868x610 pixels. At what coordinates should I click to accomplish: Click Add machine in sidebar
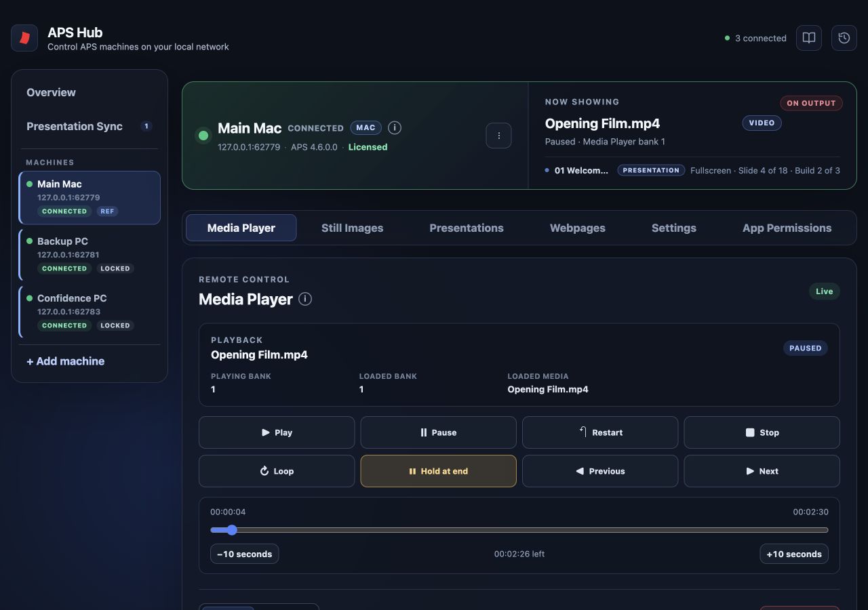[66, 361]
